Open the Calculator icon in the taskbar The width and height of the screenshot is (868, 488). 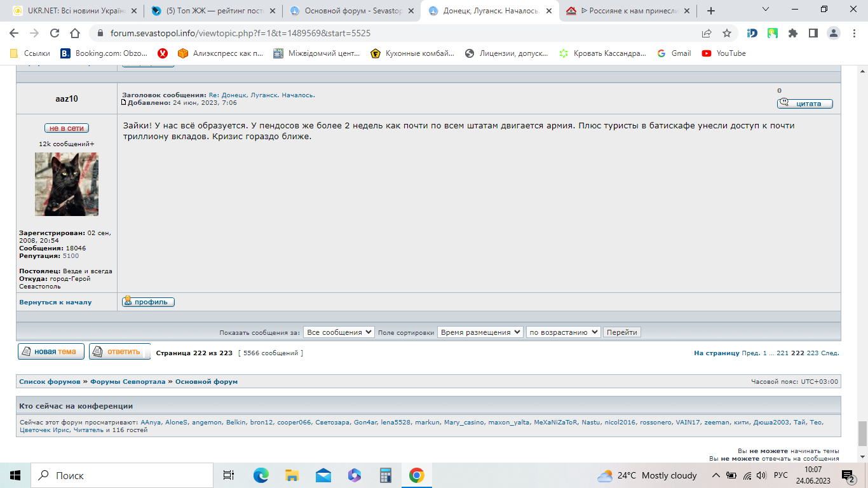point(386,475)
